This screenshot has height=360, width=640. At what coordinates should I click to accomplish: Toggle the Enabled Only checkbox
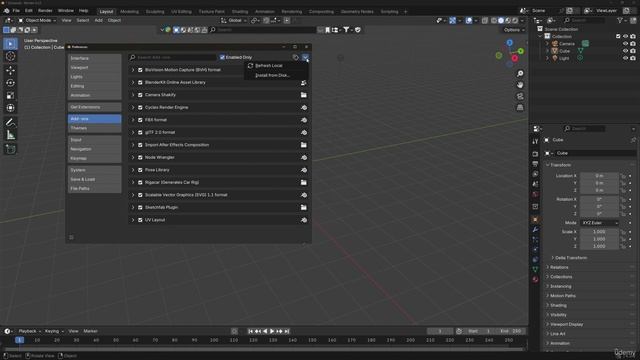222,58
